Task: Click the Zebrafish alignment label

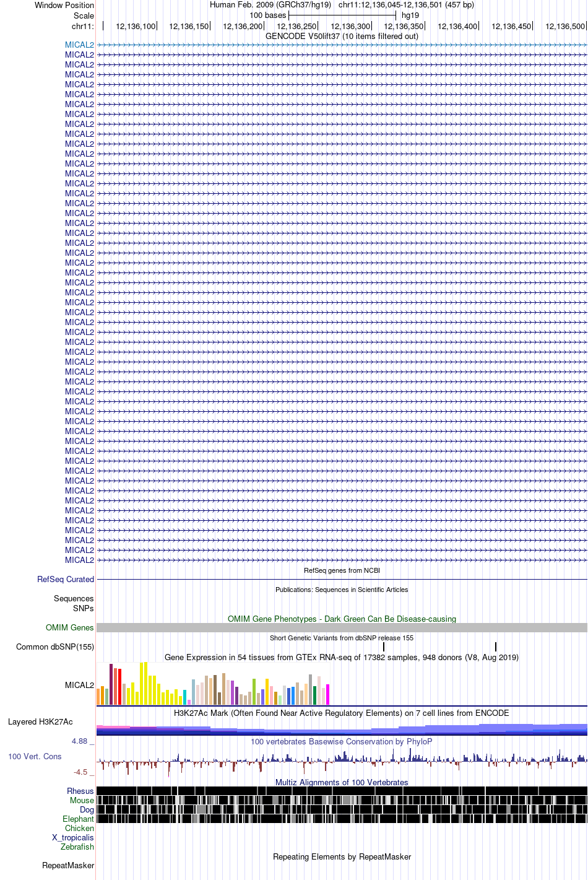Action: click(77, 847)
